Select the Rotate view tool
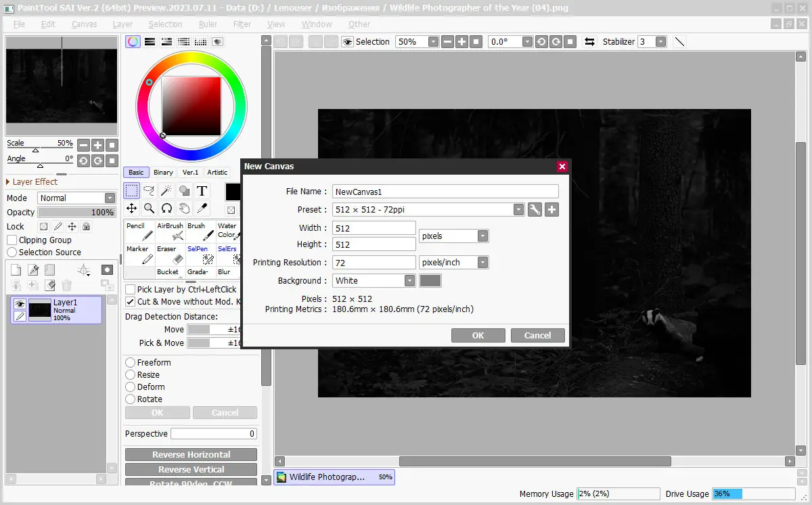This screenshot has height=505, width=812. [166, 208]
